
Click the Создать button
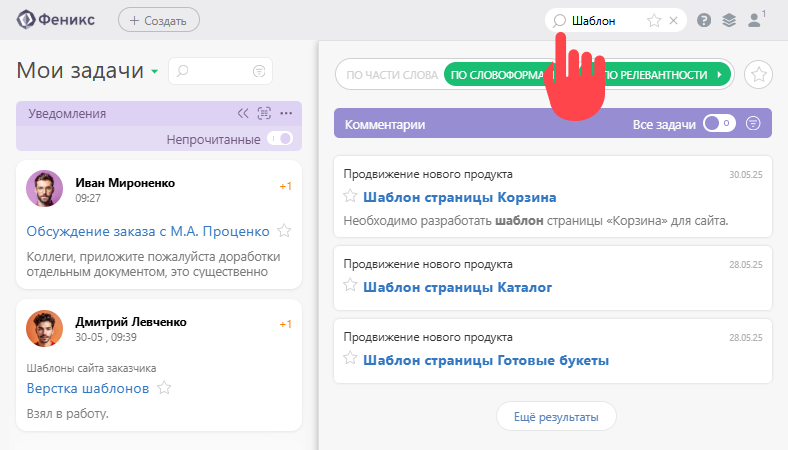pyautogui.click(x=159, y=20)
